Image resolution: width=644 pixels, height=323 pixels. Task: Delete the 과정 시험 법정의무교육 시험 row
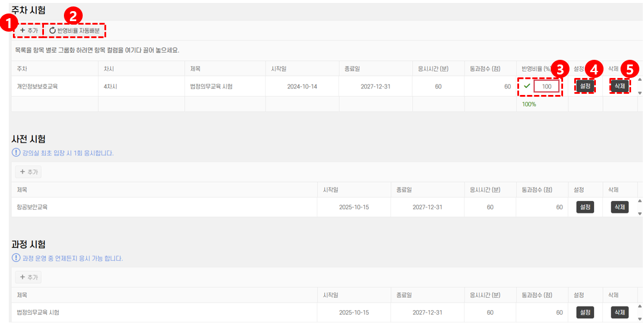tap(619, 312)
